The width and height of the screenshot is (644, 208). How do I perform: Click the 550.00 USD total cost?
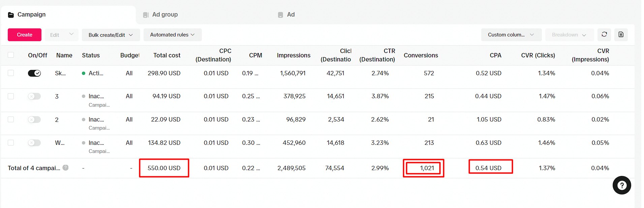pyautogui.click(x=164, y=168)
